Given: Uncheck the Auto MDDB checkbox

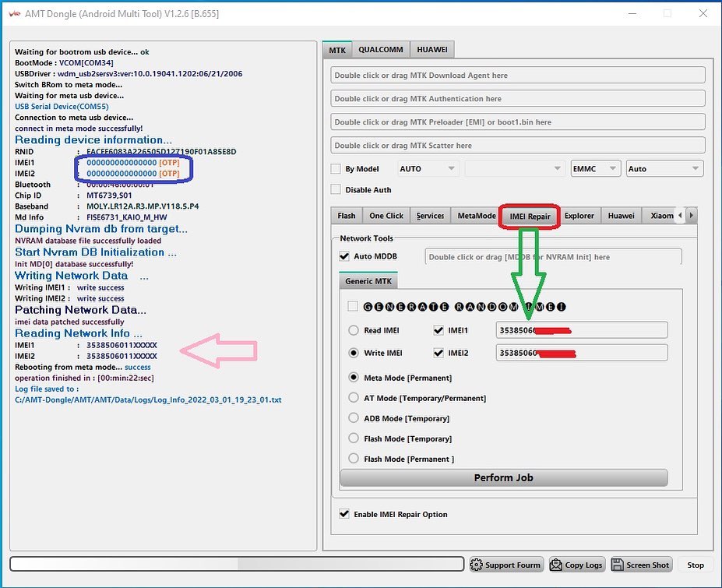Looking at the screenshot, I should (344, 256).
